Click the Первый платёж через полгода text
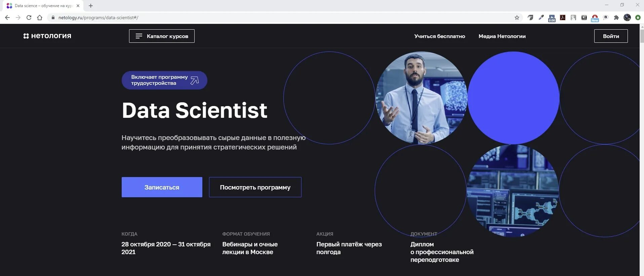 tap(349, 248)
